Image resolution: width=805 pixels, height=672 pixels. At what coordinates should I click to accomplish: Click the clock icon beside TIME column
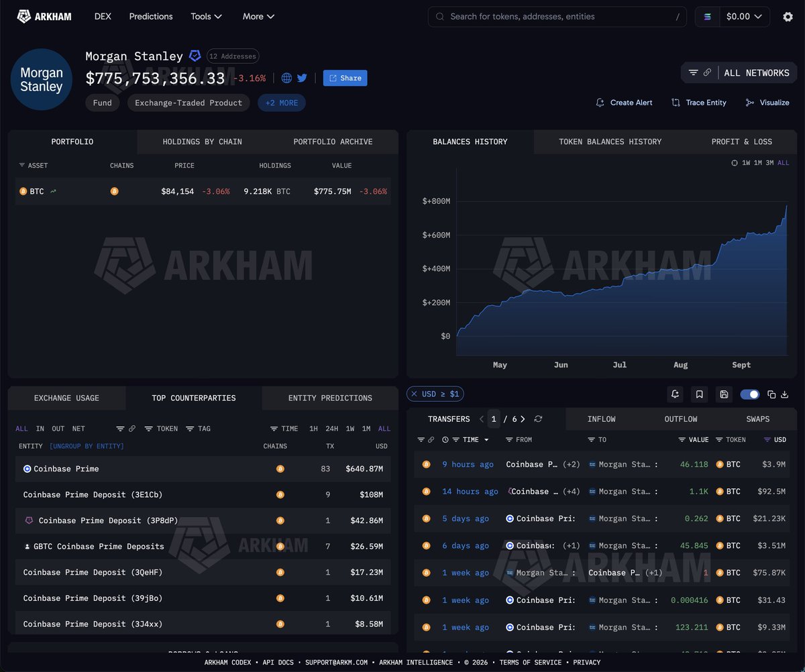click(x=445, y=440)
